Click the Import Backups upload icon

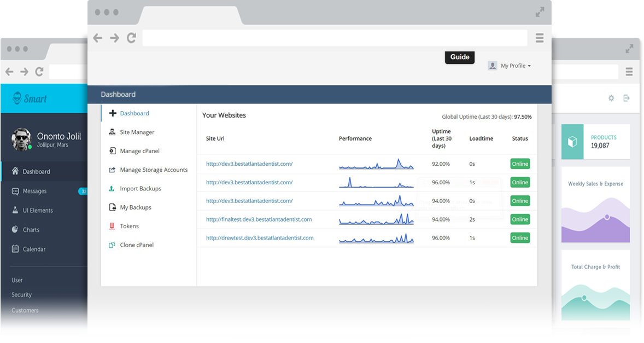112,189
